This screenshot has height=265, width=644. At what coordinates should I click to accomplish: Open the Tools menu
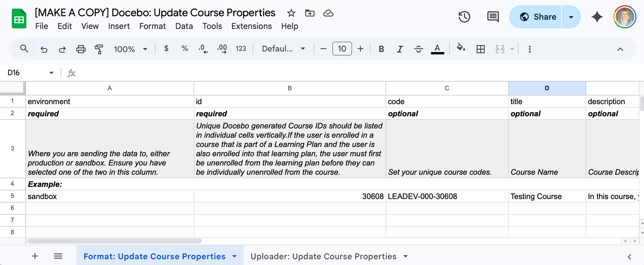[212, 26]
